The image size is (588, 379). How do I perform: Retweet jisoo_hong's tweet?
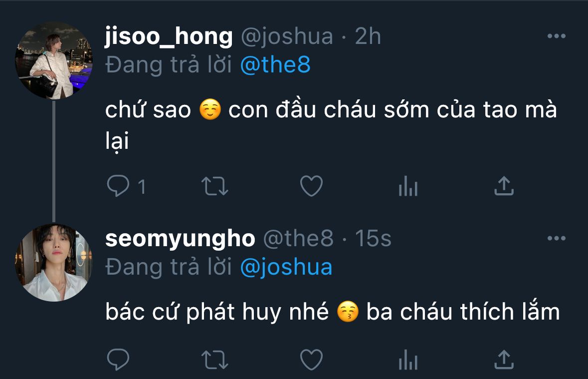pyautogui.click(x=215, y=187)
